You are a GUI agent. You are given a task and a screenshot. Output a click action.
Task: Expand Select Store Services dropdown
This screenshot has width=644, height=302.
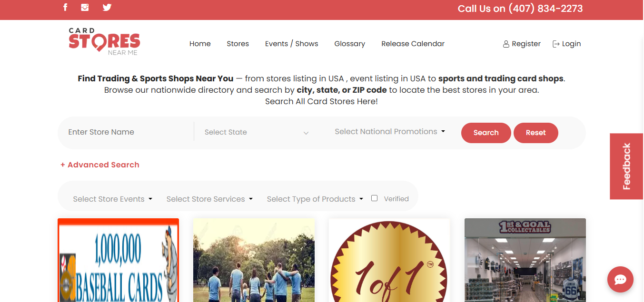209,199
